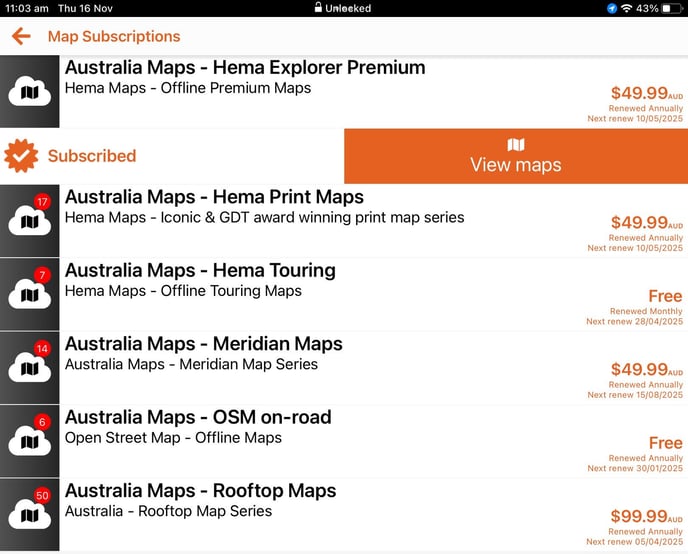Image resolution: width=688 pixels, height=554 pixels.
Task: Tap the $49.99 price of Meridian Maps
Action: [x=647, y=369]
